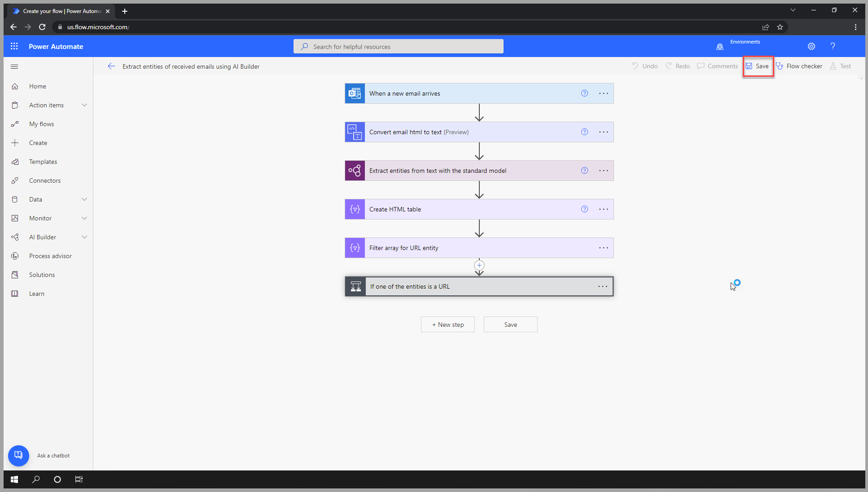Image resolution: width=868 pixels, height=492 pixels.
Task: Open the Ask a chatbot assistant
Action: pos(18,456)
